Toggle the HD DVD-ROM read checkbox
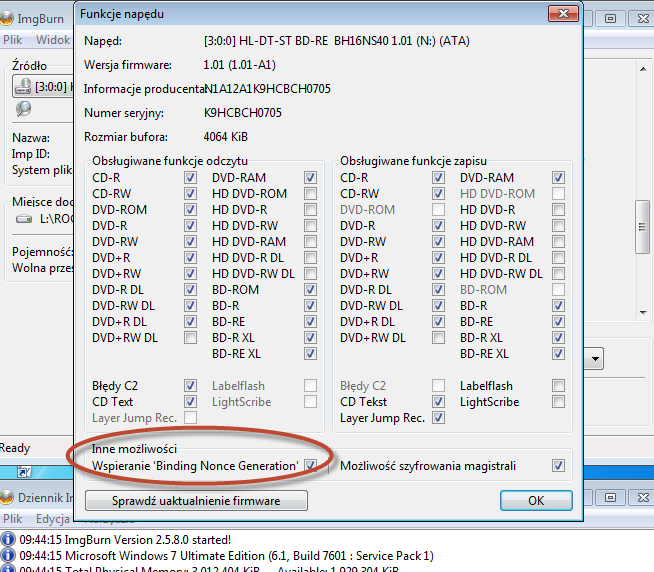 (310, 194)
